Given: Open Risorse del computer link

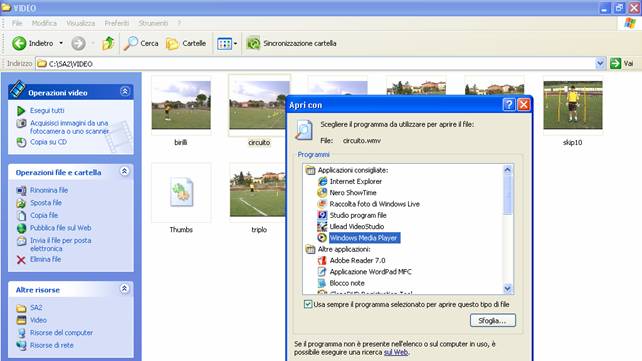Looking at the screenshot, I should tap(61, 333).
